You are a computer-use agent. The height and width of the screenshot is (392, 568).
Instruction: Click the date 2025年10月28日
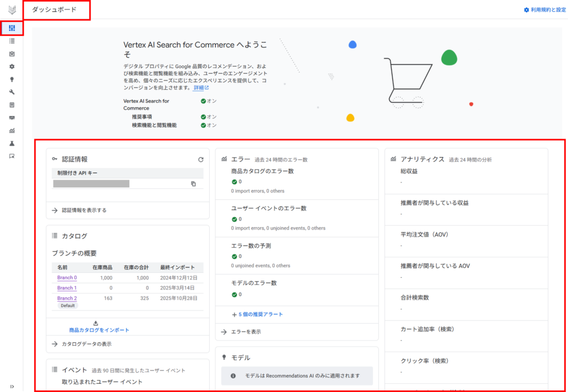tap(179, 298)
